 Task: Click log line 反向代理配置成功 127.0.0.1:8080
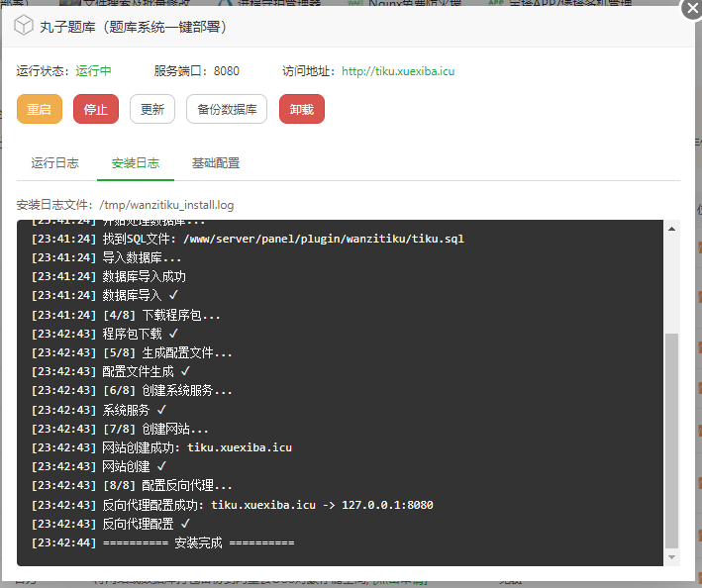233,505
